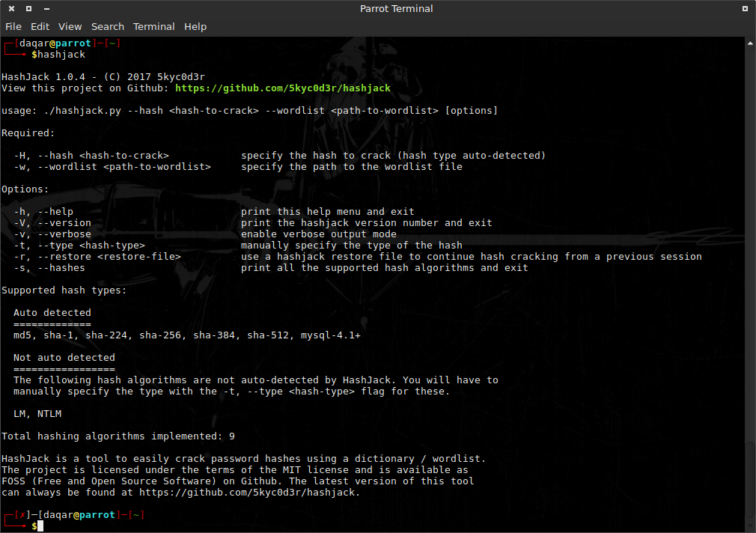The width and height of the screenshot is (756, 533).
Task: Click the 'Required:' heading
Action: (x=28, y=133)
